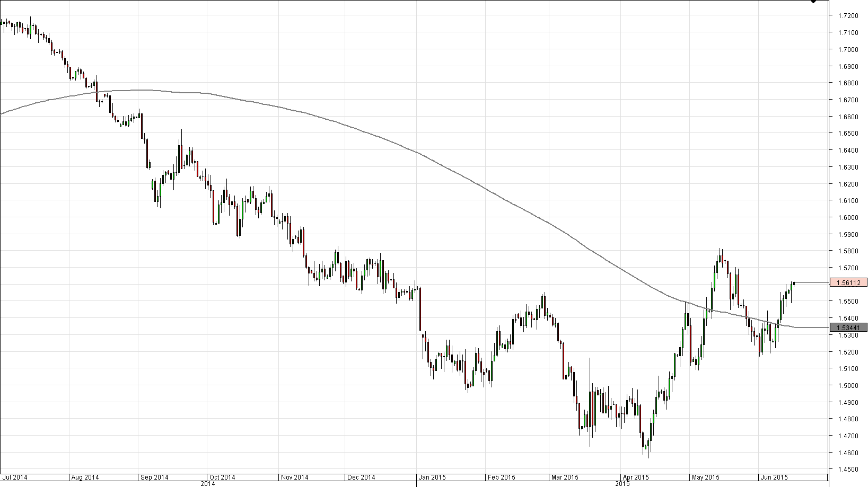Select the 1.6000 price axis label
This screenshot has width=868, height=487.
pyautogui.click(x=848, y=218)
